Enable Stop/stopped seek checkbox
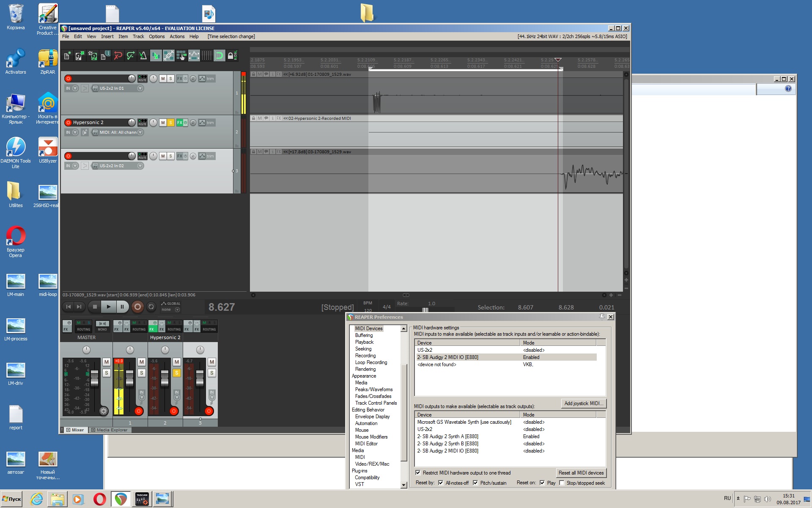 pyautogui.click(x=562, y=483)
